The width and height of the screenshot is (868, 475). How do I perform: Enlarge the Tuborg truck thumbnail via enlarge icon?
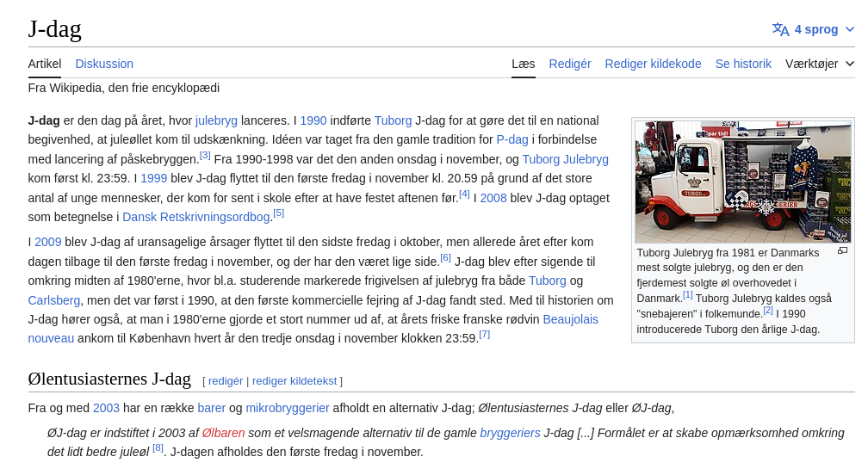(842, 251)
